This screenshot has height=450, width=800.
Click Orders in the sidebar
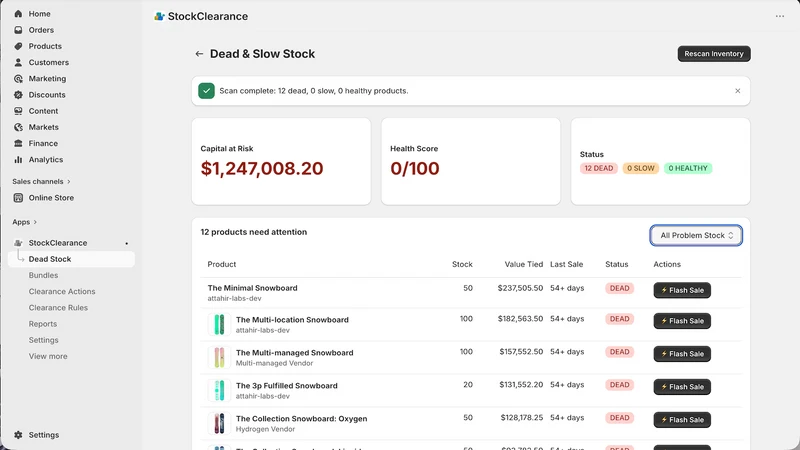pos(41,30)
